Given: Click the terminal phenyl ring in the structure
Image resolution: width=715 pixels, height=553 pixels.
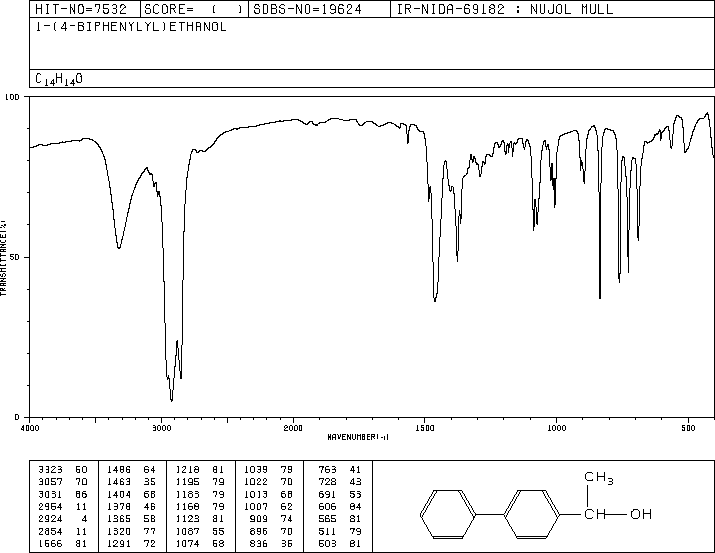Looking at the screenshot, I should 448,514.
